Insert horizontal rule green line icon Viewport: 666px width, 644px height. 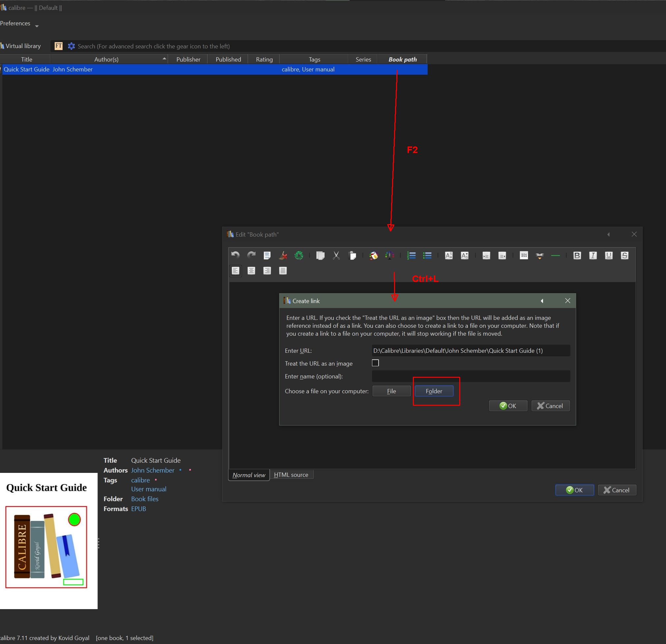point(556,255)
